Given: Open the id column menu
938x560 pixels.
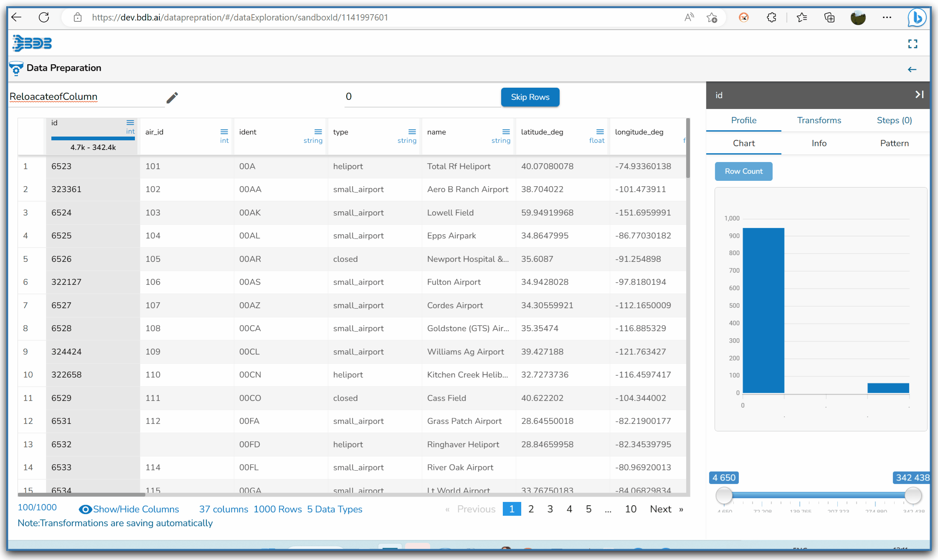Looking at the screenshot, I should tap(130, 122).
